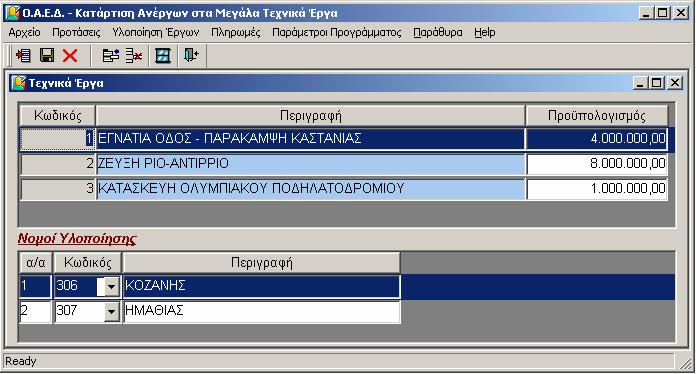The width and height of the screenshot is (696, 374).
Task: Click the α/α cell of the ΚΟΖΑΝΗΣ row
Action: click(x=36, y=286)
